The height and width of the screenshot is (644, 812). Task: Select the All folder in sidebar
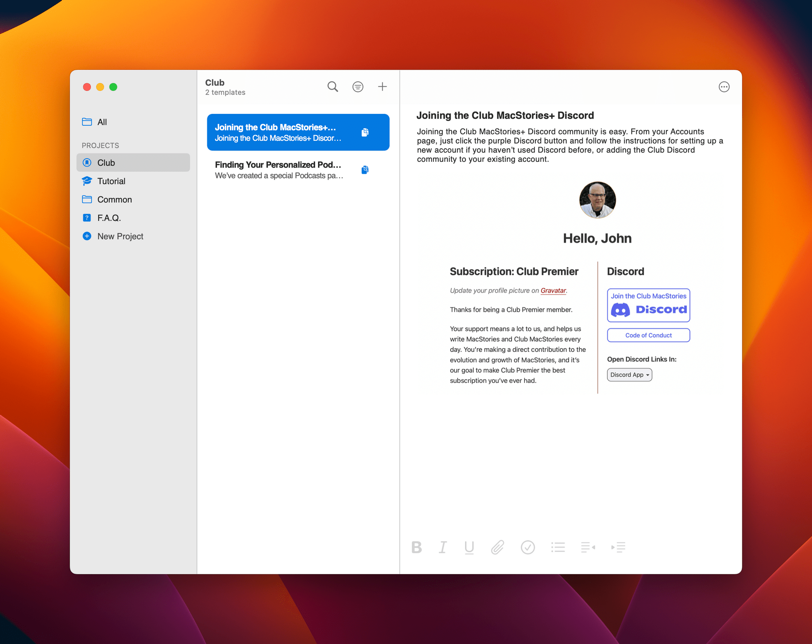133,122
